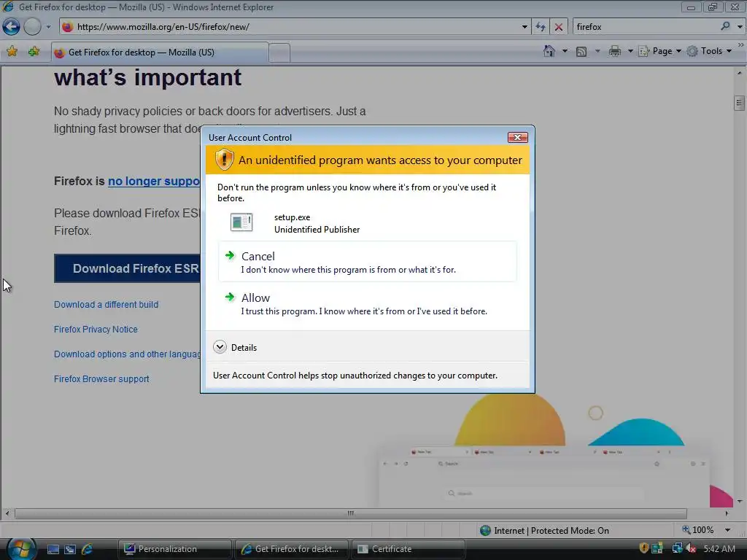Click the 100% zoom level button
This screenshot has width=747, height=560.
coord(698,530)
